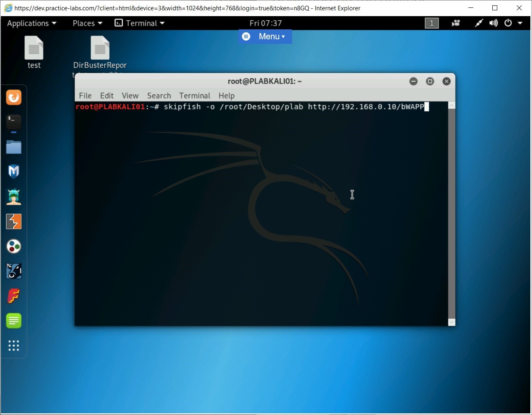Open the Applications menu

click(x=29, y=23)
